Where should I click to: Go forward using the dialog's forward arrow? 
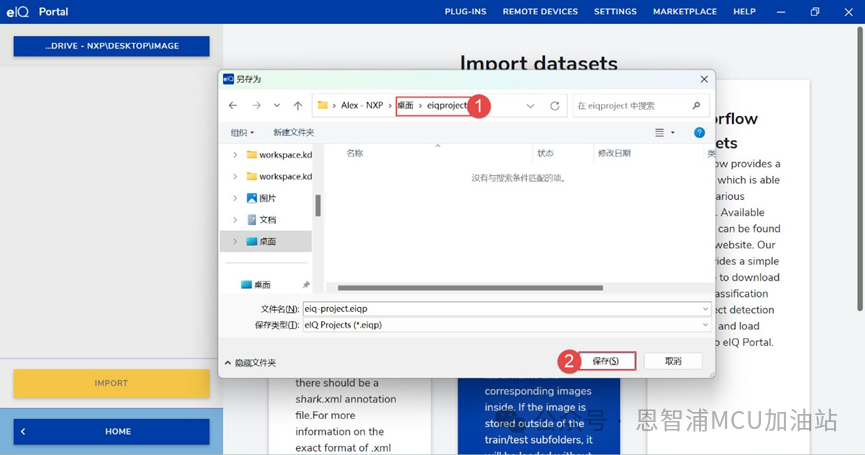pyautogui.click(x=257, y=105)
